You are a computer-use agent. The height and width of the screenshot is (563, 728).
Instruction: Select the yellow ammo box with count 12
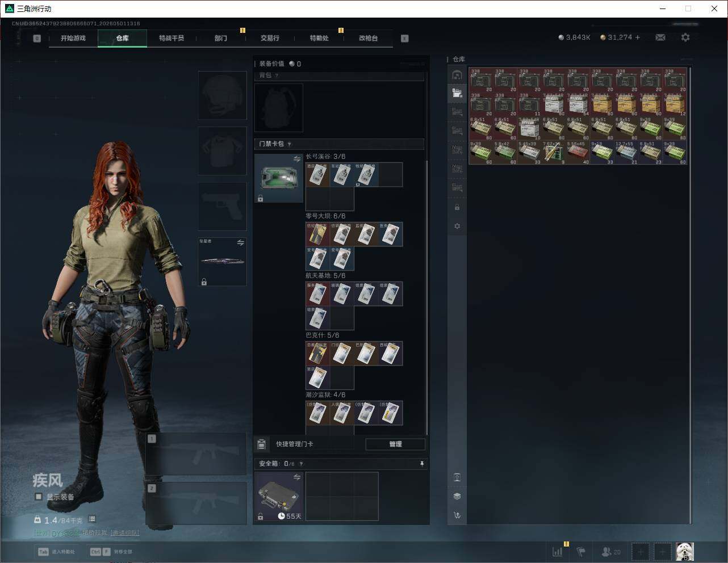point(675,104)
